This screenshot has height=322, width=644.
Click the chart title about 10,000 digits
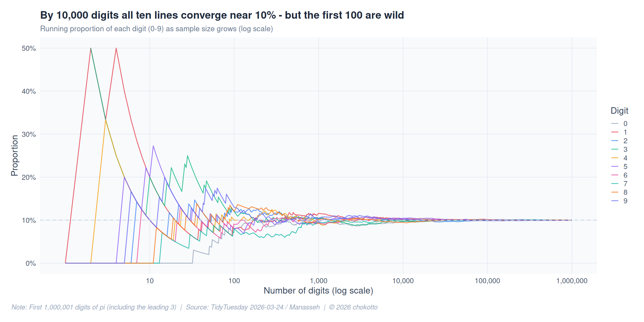click(x=222, y=15)
